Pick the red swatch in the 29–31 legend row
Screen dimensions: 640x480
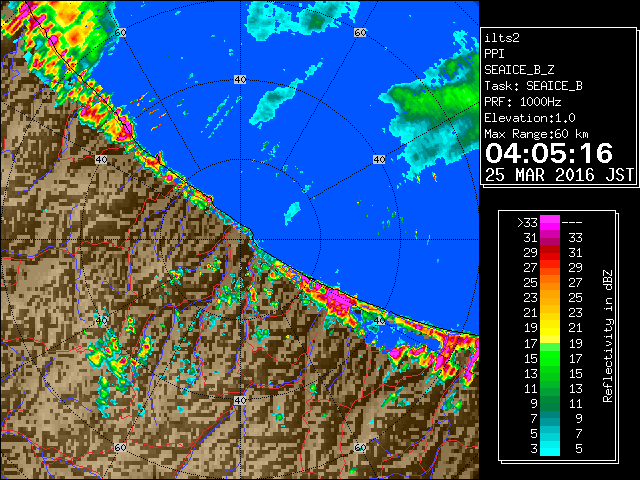click(550, 253)
